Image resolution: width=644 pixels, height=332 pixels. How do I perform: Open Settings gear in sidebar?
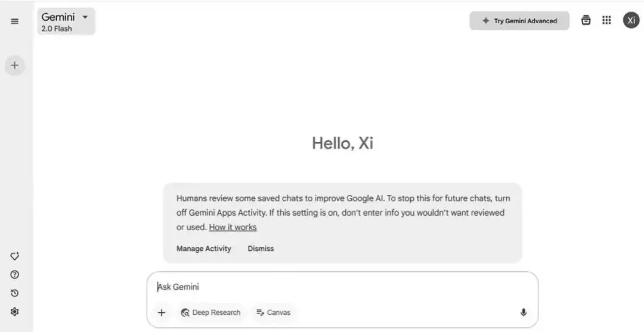click(x=15, y=312)
